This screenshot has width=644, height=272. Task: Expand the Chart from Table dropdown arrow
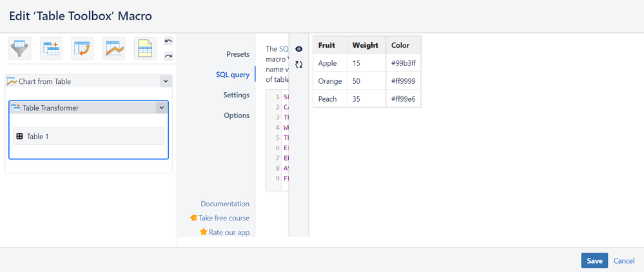coord(165,81)
